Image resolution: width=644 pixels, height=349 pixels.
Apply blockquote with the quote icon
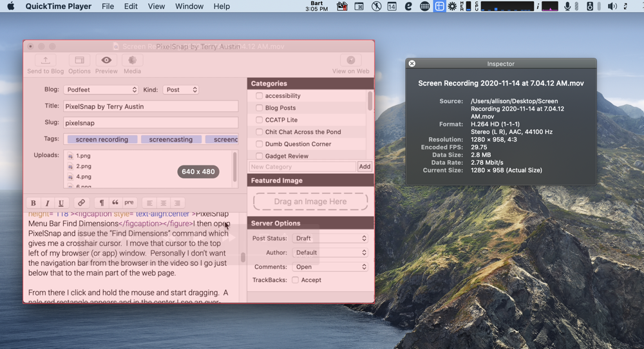coord(115,203)
